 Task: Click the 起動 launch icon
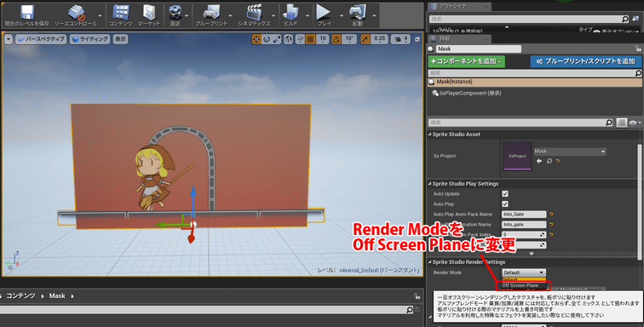(x=357, y=12)
